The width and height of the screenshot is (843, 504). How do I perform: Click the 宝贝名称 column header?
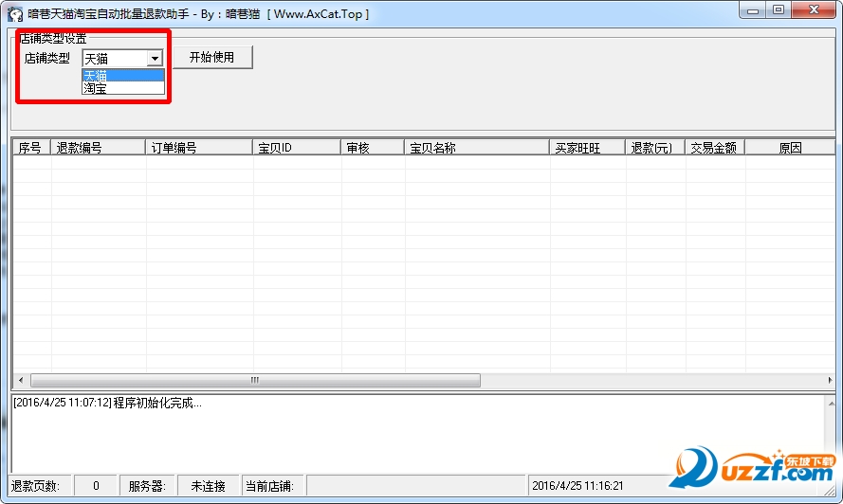click(x=477, y=148)
